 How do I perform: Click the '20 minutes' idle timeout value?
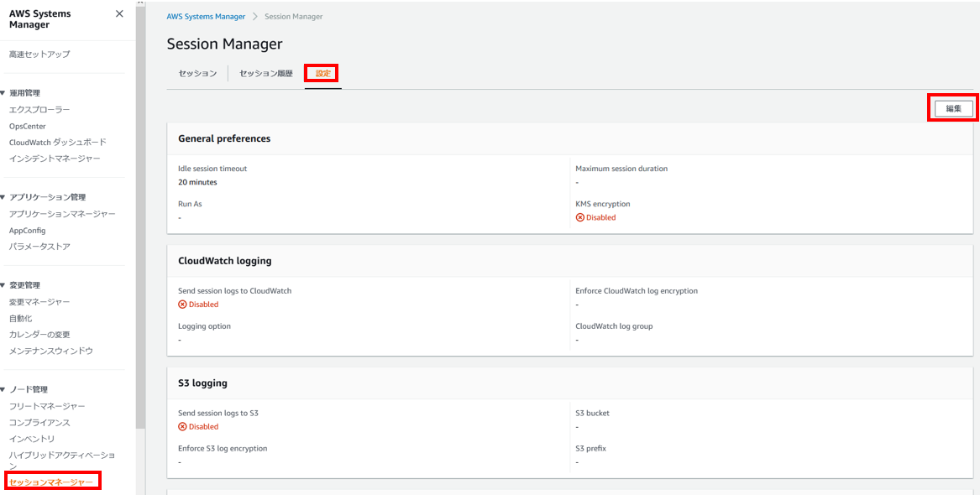pos(197,182)
